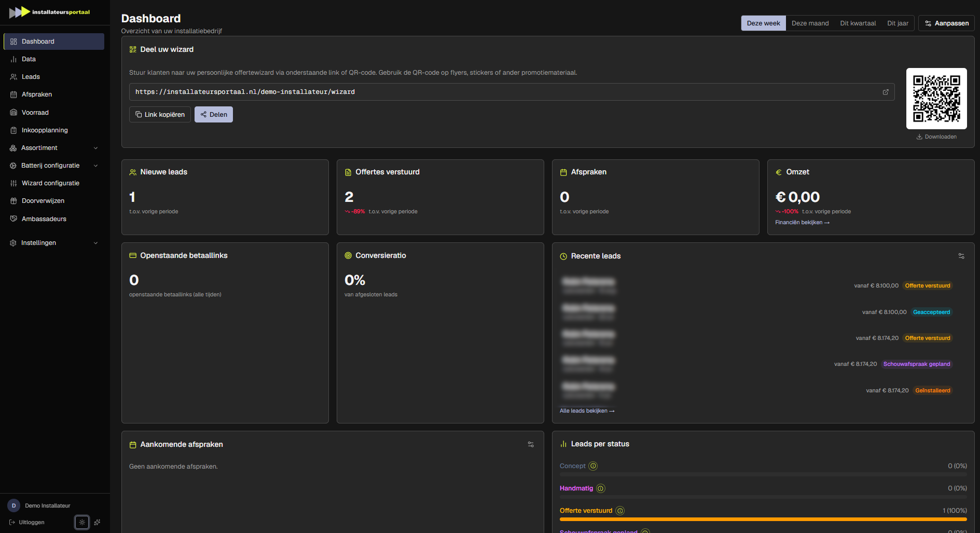Viewport: 980px width, 533px height.
Task: Open Afspraken via its calendar icon
Action: point(13,94)
